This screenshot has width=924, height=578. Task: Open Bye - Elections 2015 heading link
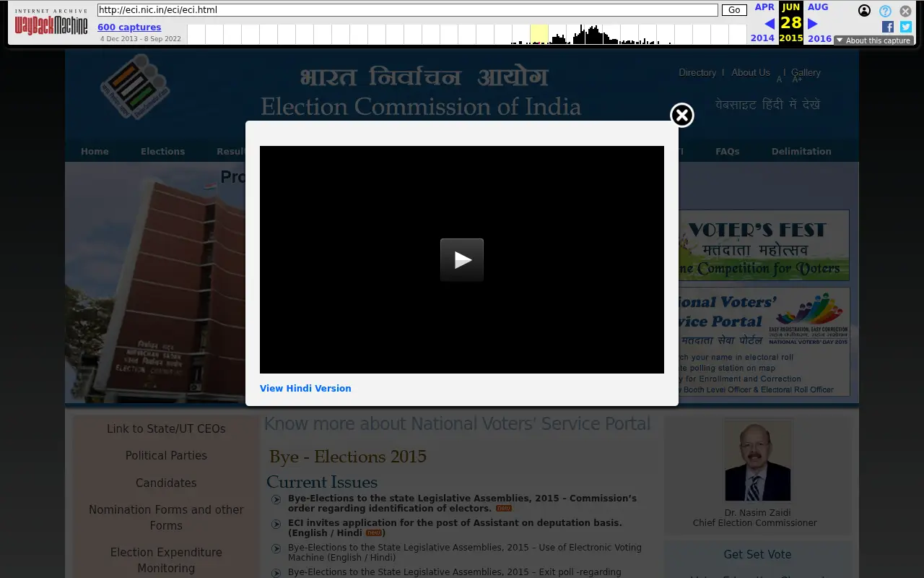pos(348,457)
